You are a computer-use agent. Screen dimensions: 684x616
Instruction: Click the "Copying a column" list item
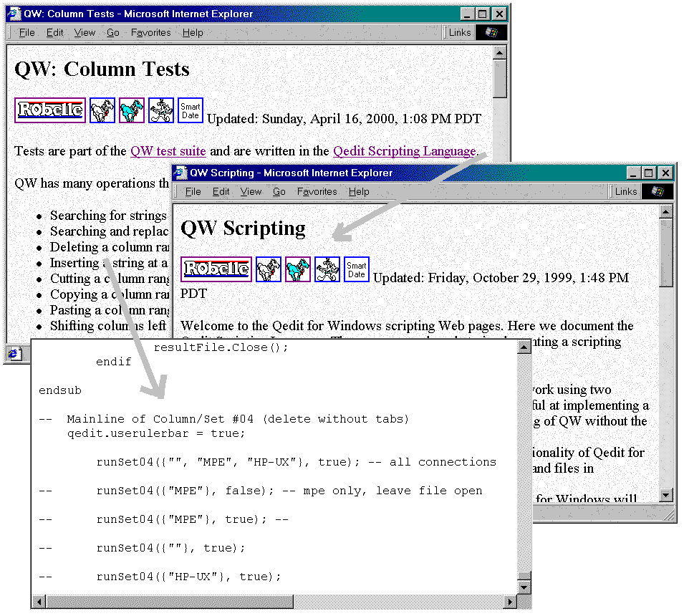(x=110, y=294)
